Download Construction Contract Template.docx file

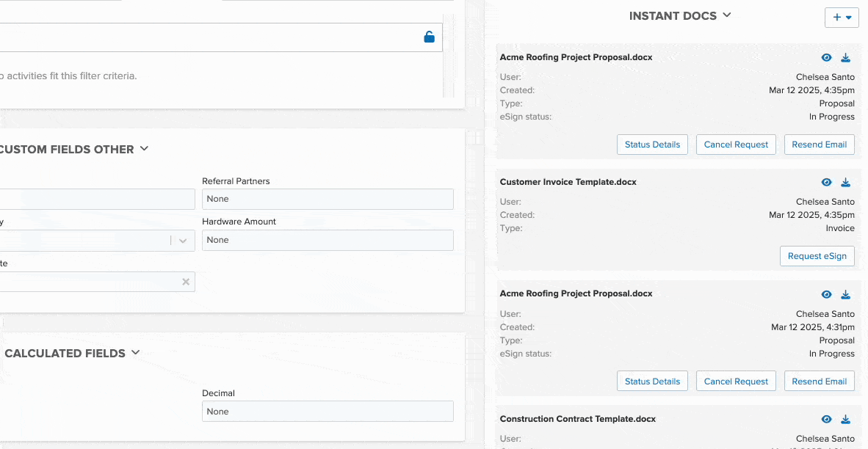point(845,419)
